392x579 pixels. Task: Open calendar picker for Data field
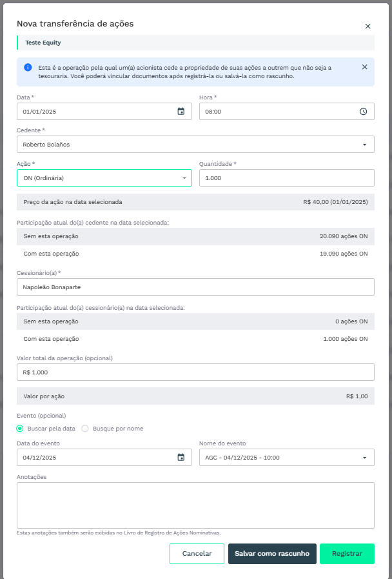click(x=181, y=112)
